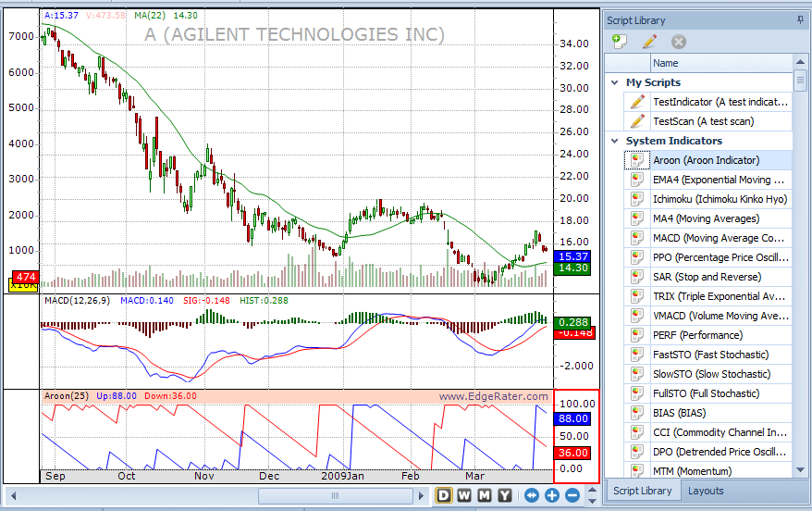This screenshot has height=511, width=812.
Task: Select BIAS (BIAS) row
Action: [707, 413]
